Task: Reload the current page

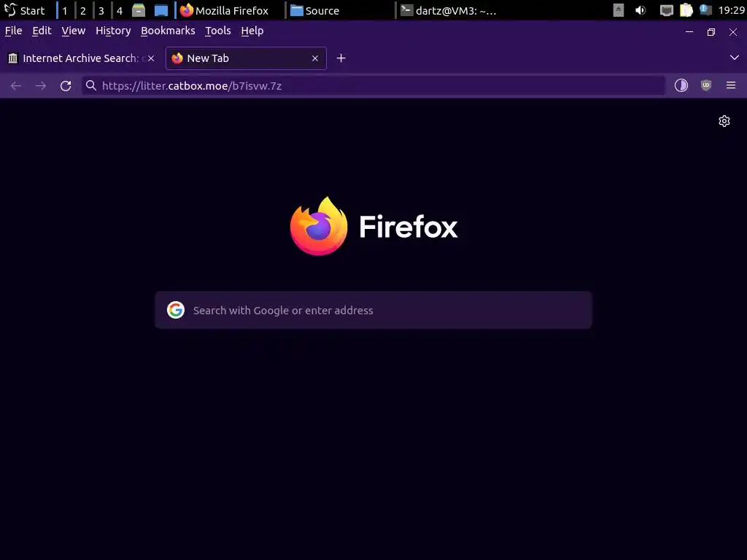Action: (66, 86)
